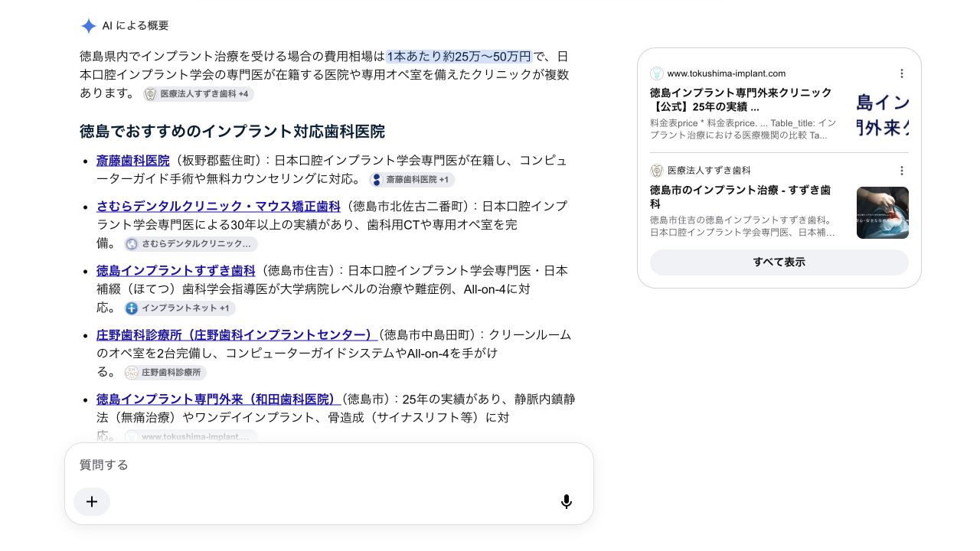
Task: Click the heading 徳島でおすすめのインプラント対応歯科医院
Action: coord(232,132)
